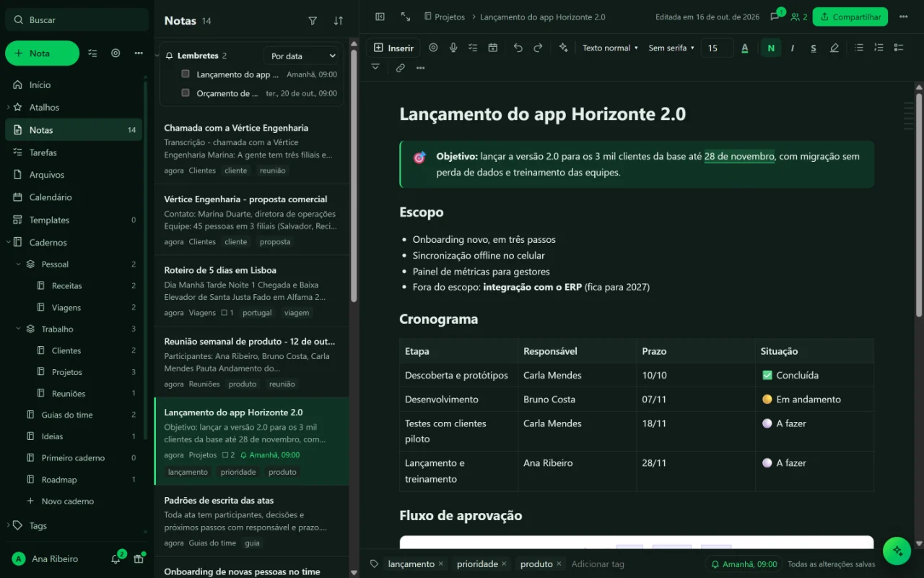Open the text color picker
This screenshot has width=924, height=578.
pyautogui.click(x=745, y=48)
